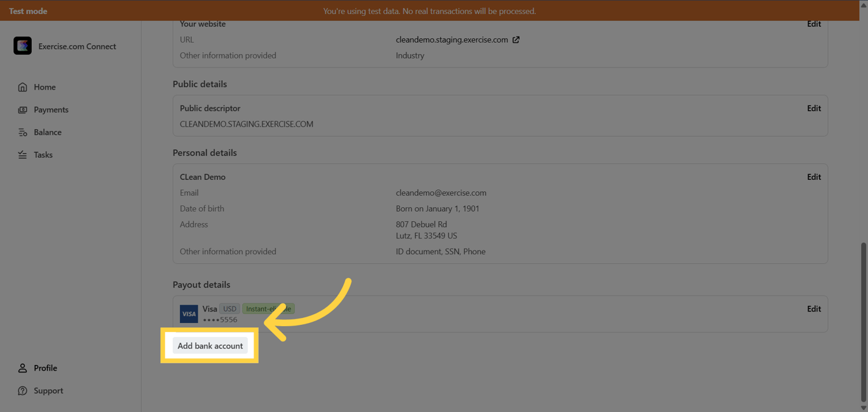Click the Tasks checklist icon
Screen dimensions: 868x412
[x=22, y=155]
